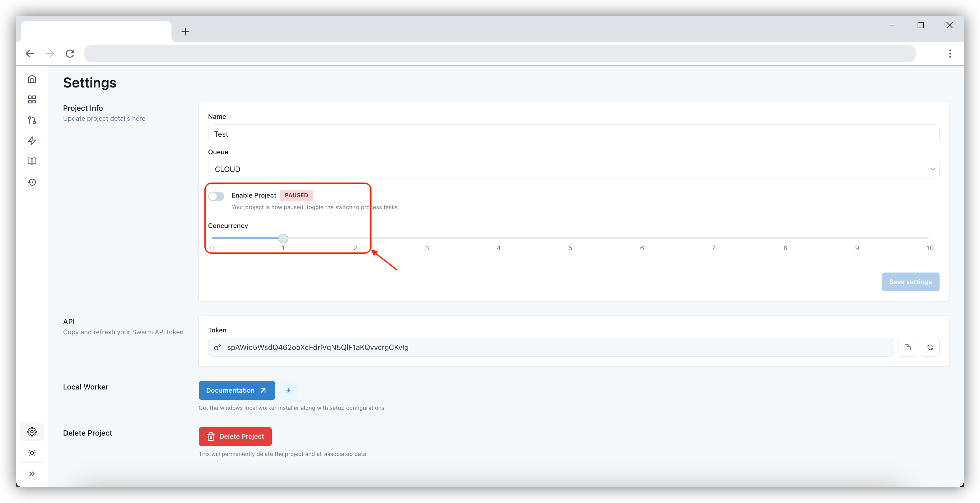
Task: Open the Home sidebar icon
Action: 32,79
